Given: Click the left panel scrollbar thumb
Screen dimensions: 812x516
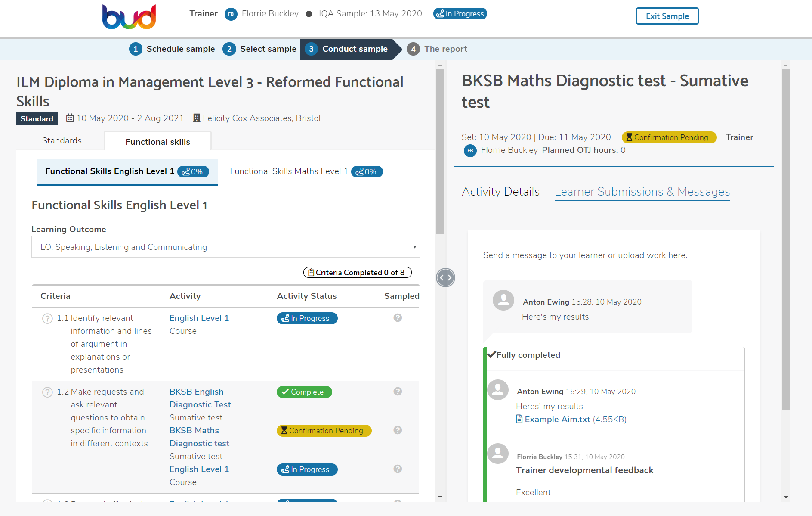Looking at the screenshot, I should pyautogui.click(x=440, y=152).
